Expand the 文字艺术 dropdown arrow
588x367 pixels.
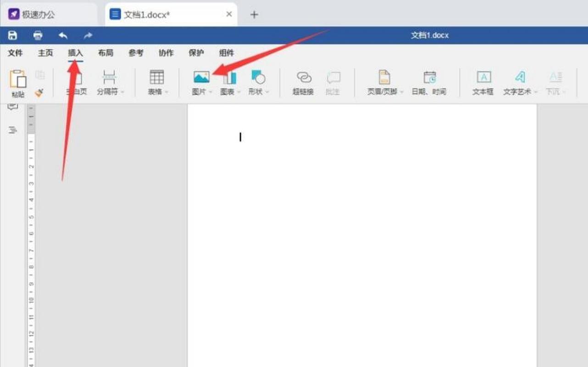(536, 92)
